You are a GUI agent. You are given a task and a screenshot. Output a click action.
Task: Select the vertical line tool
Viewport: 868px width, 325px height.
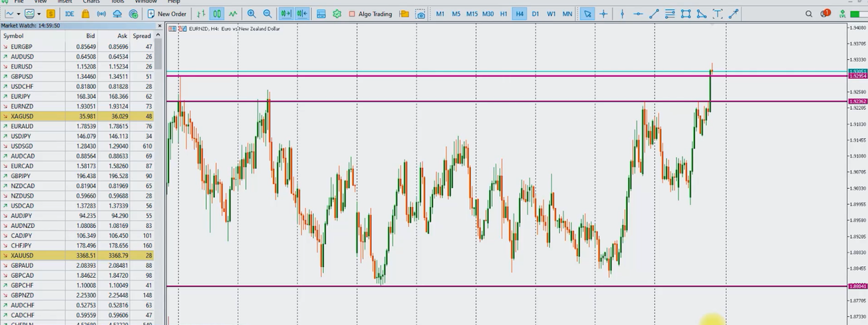tap(622, 14)
